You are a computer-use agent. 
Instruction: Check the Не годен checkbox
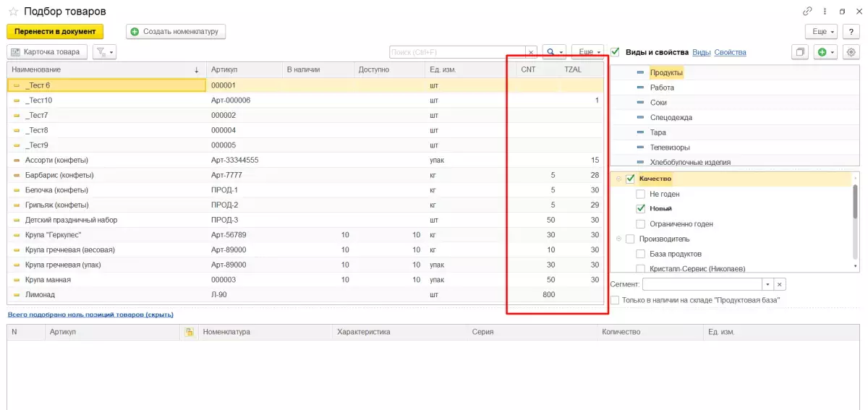pyautogui.click(x=640, y=195)
